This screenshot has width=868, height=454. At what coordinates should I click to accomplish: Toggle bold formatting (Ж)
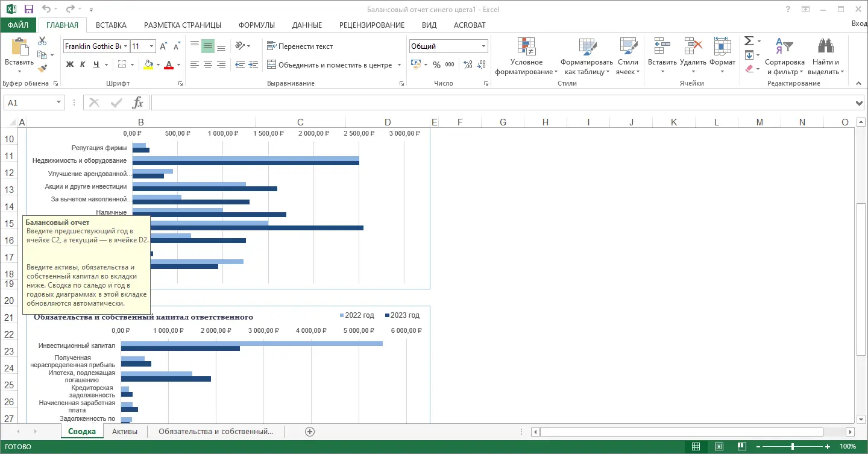point(70,65)
